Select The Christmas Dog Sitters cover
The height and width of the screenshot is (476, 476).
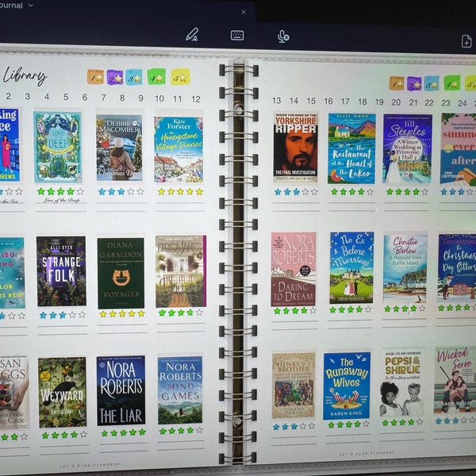tap(457, 268)
